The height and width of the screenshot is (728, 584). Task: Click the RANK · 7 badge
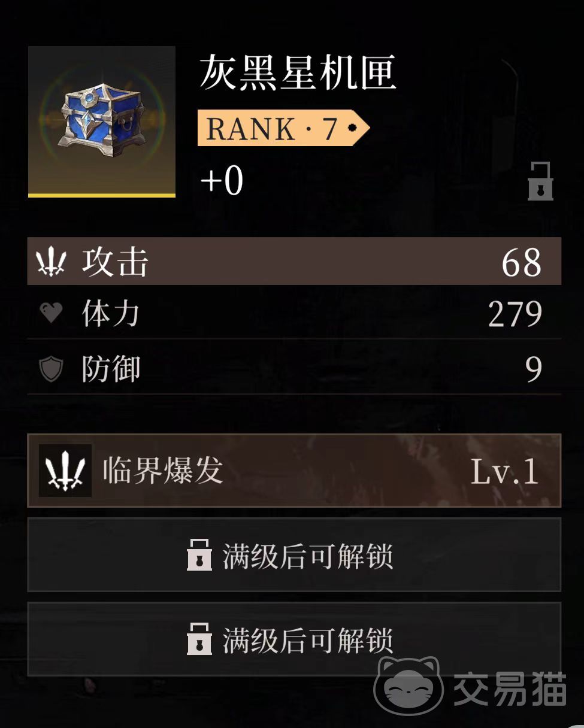pos(283,128)
